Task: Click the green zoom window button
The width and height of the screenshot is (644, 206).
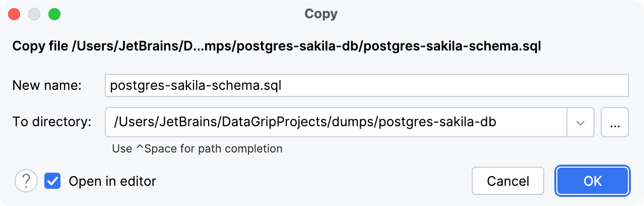Action: [x=54, y=14]
